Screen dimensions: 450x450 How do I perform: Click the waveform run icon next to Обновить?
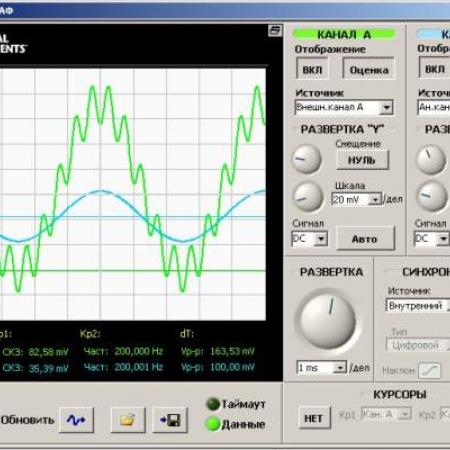coord(76,420)
